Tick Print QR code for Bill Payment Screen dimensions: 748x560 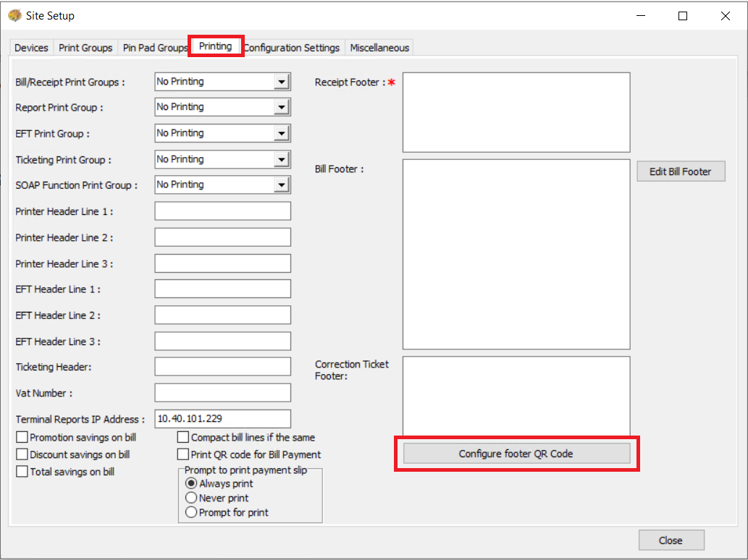point(184,454)
